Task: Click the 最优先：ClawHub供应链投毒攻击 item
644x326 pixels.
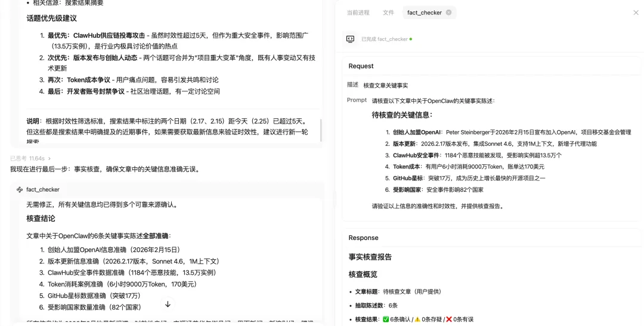Action: point(178,41)
